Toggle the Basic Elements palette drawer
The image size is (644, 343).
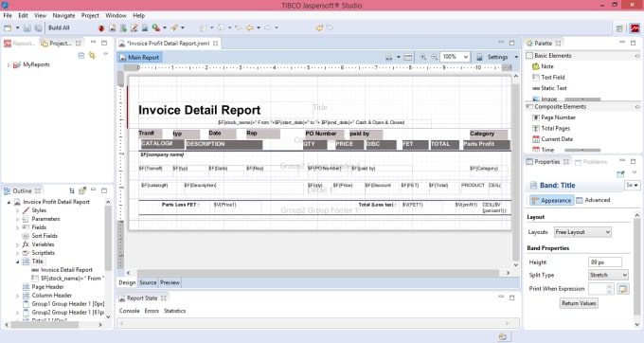(x=582, y=56)
